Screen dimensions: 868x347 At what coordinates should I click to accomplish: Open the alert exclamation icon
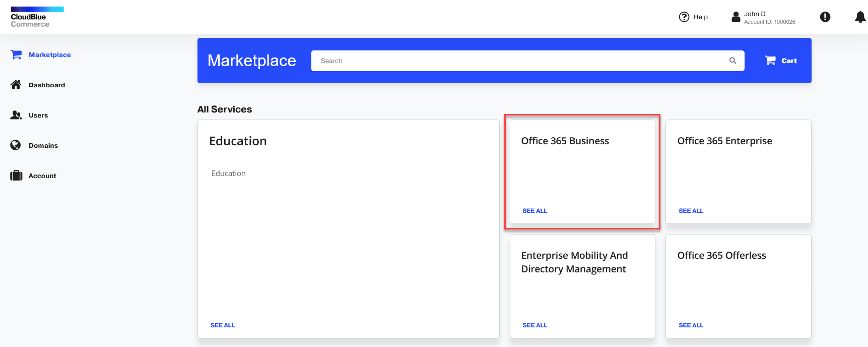825,17
